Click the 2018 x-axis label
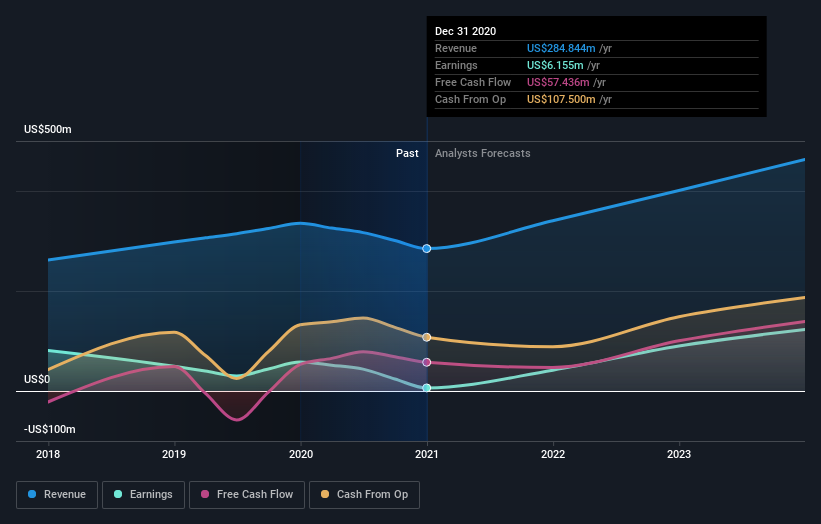This screenshot has height=524, width=821. click(x=48, y=454)
